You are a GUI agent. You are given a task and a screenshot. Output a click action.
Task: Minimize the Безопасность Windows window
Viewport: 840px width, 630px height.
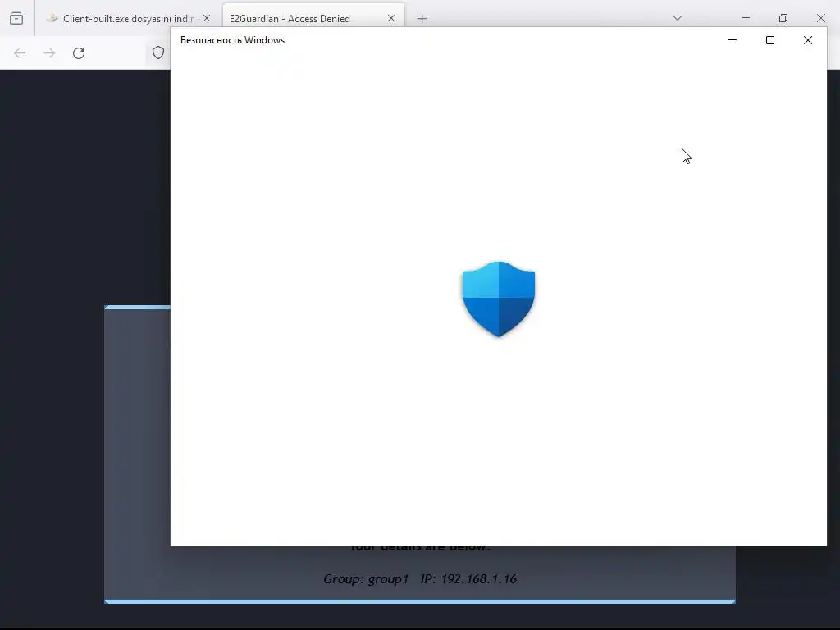click(733, 40)
